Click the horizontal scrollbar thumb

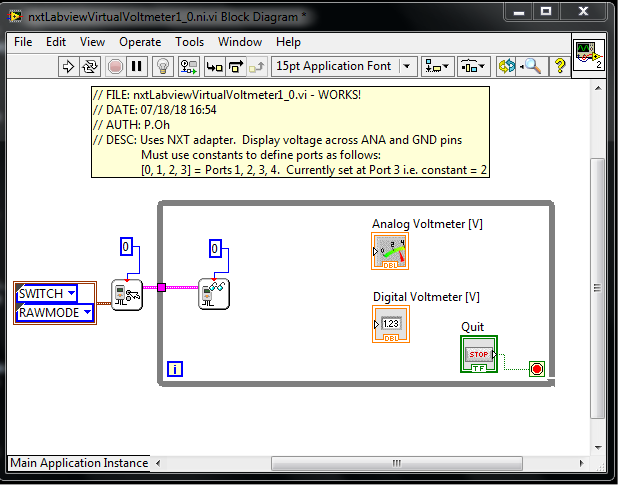coord(397,463)
